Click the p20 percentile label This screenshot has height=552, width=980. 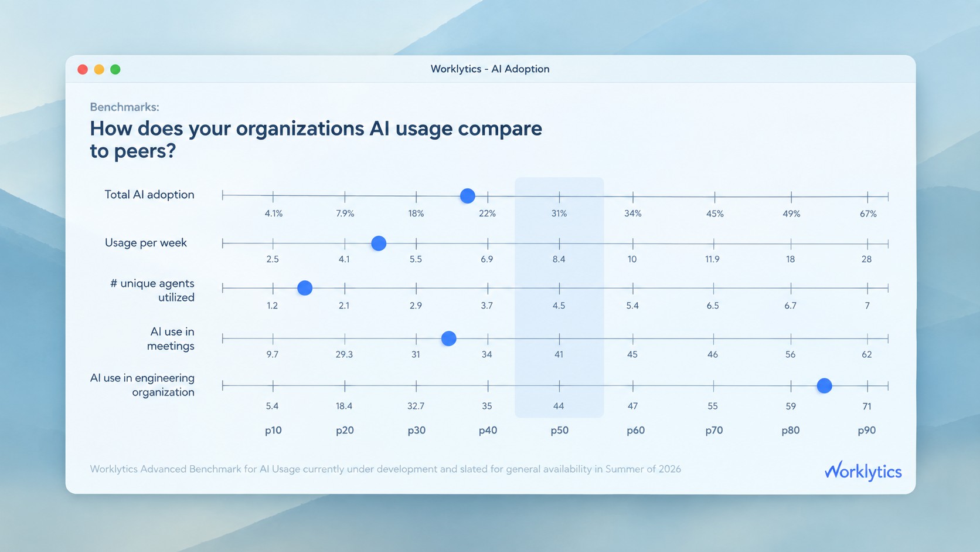[x=345, y=431]
